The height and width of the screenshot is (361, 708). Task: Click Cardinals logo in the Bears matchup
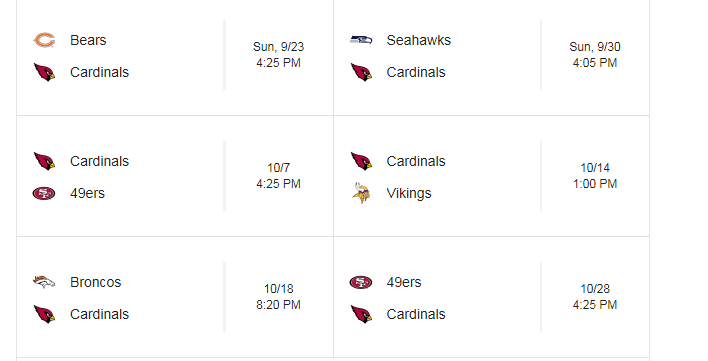tap(44, 72)
